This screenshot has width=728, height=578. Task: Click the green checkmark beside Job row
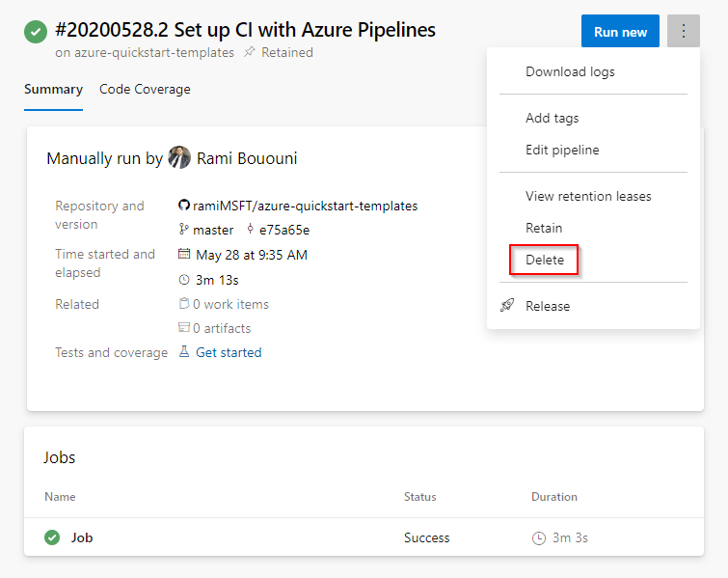(x=52, y=537)
